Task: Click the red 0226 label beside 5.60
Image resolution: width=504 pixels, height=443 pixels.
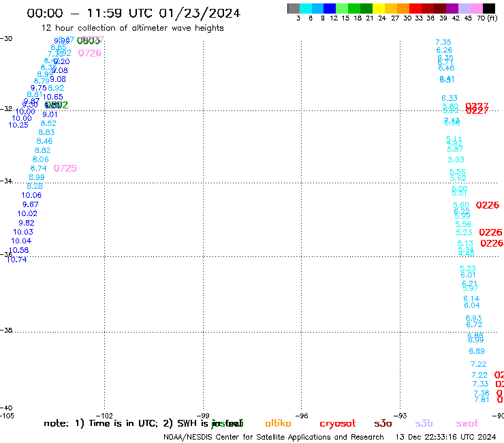Action: point(488,205)
